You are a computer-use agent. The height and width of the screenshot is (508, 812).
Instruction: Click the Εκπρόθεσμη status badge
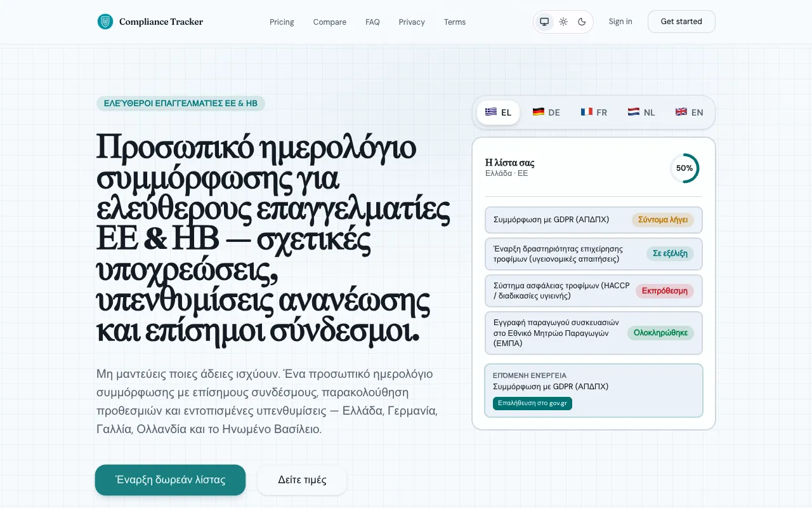(x=665, y=291)
